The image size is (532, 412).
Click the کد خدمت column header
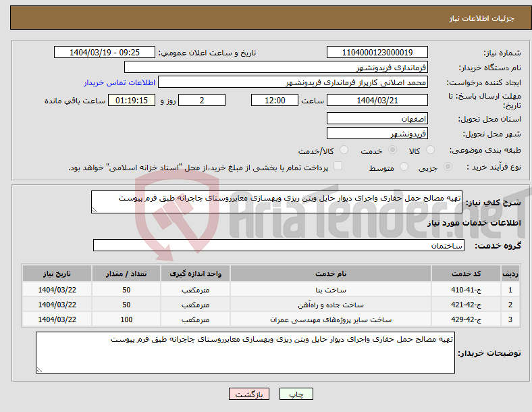coord(467,274)
